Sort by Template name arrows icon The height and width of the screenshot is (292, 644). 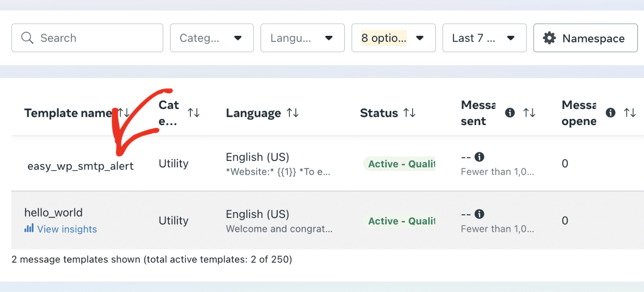pos(124,113)
